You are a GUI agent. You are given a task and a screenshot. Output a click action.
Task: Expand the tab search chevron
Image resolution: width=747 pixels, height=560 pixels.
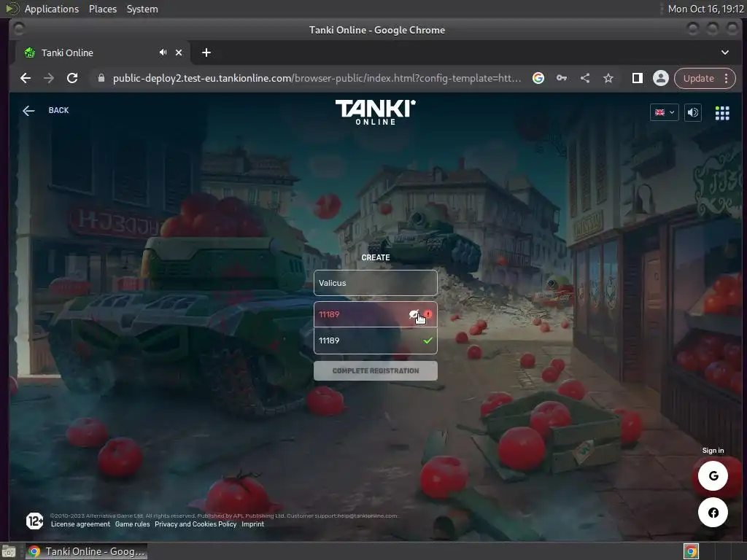pos(725,52)
